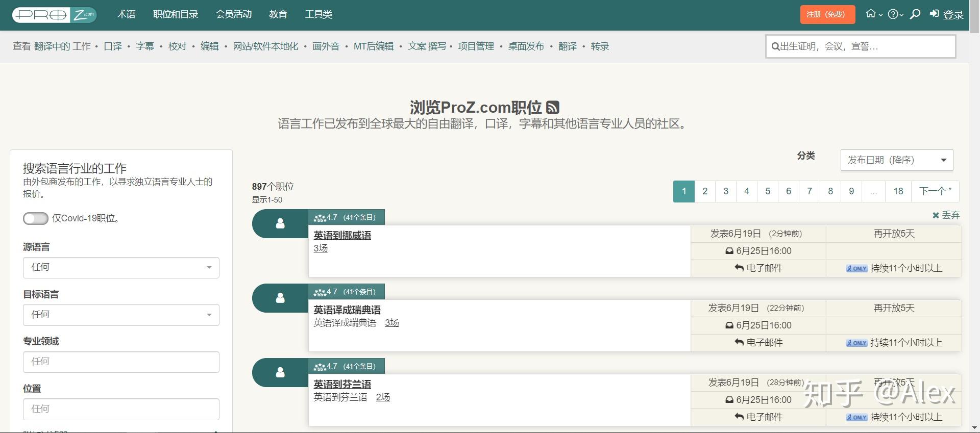Open the 英语到芬兰语 job title
Viewport: 980px width, 433px height.
[342, 385]
